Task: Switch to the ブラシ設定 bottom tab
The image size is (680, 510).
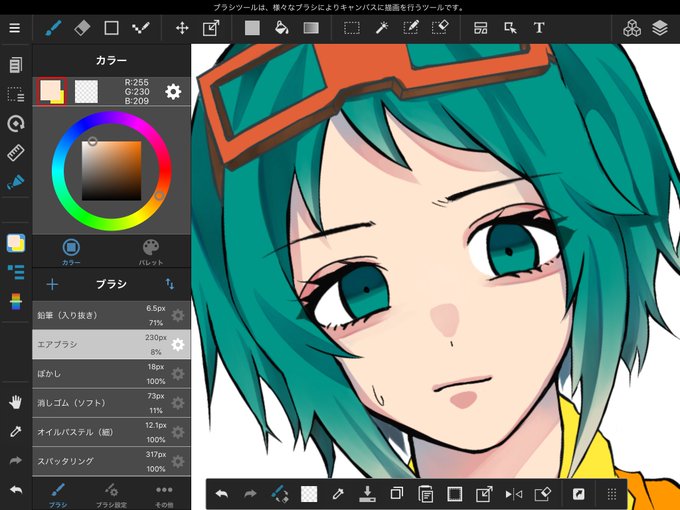Action: tap(111, 495)
